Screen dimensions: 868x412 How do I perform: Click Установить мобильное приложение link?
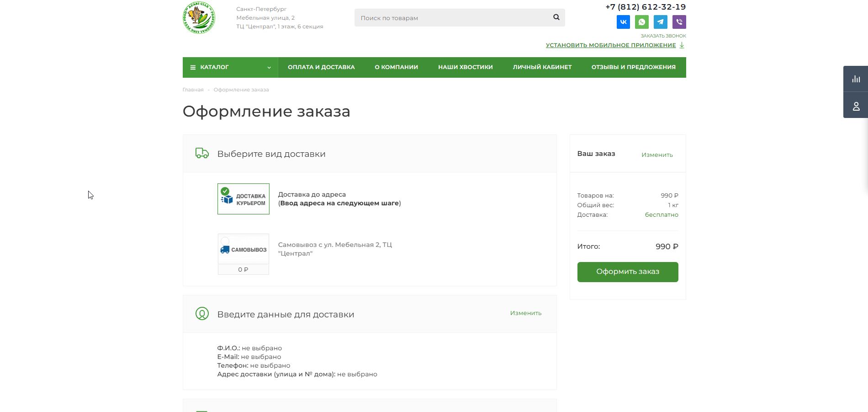click(611, 45)
